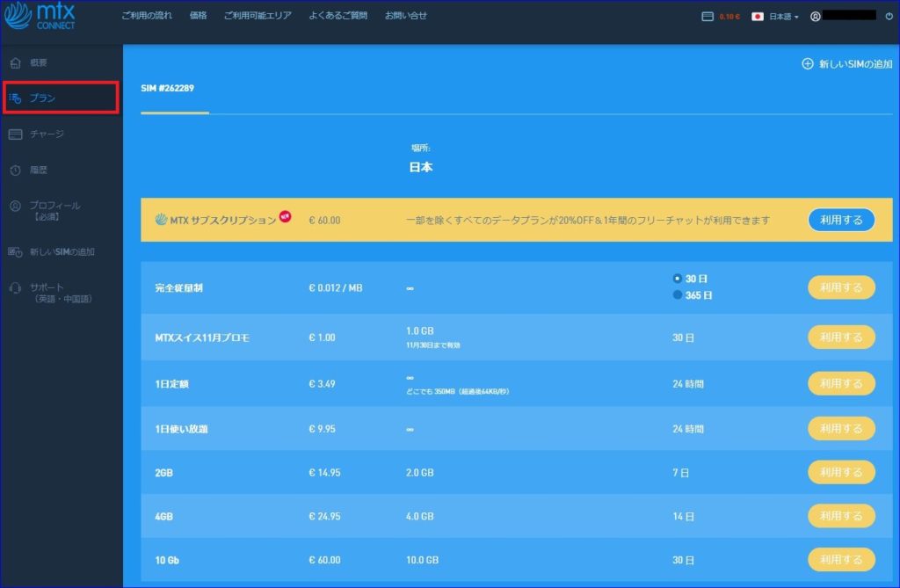Click the mtx CONNECT logo

coord(40,18)
